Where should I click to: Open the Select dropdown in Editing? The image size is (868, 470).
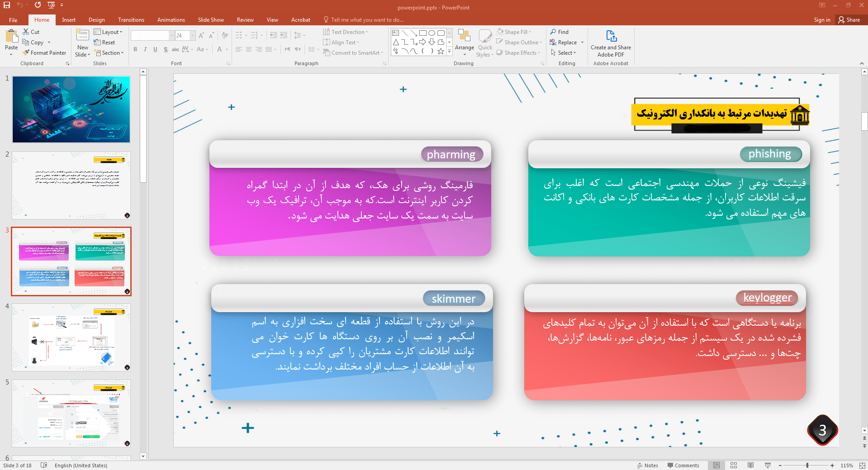564,53
